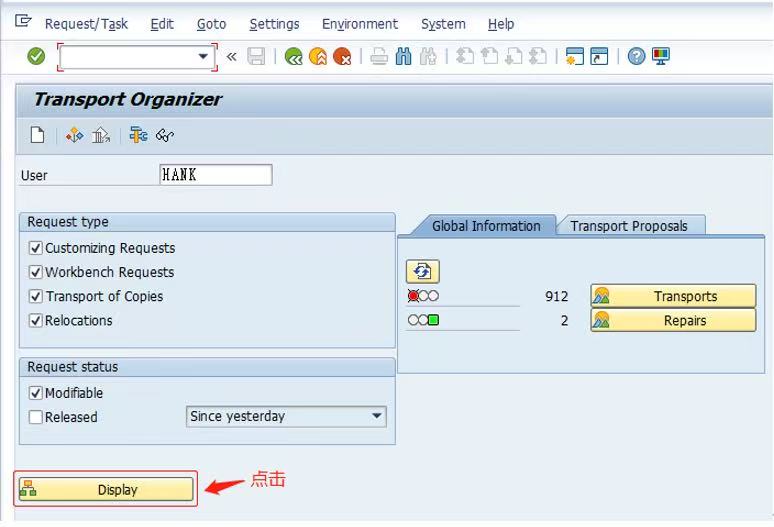
Task: Collapse command field with double-chevron icon
Action: 232,57
